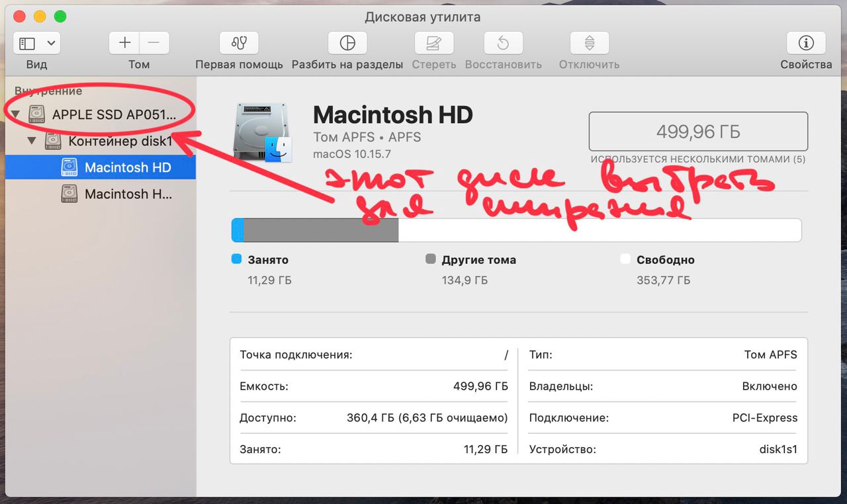Click 134,9 ГБ other volumes value
847x504 pixels.
point(465,280)
